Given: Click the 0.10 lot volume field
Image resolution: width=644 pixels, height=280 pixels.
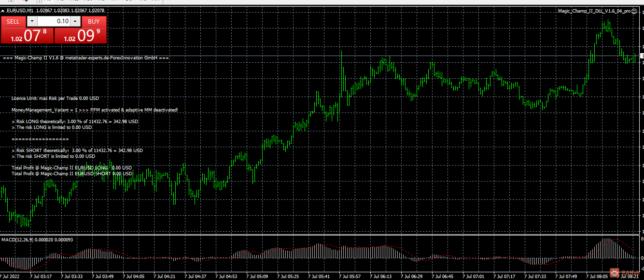Looking at the screenshot, I should point(54,21).
